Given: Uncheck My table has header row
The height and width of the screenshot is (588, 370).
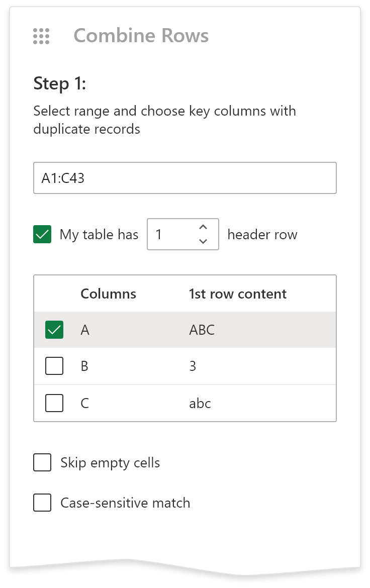Looking at the screenshot, I should pyautogui.click(x=42, y=234).
